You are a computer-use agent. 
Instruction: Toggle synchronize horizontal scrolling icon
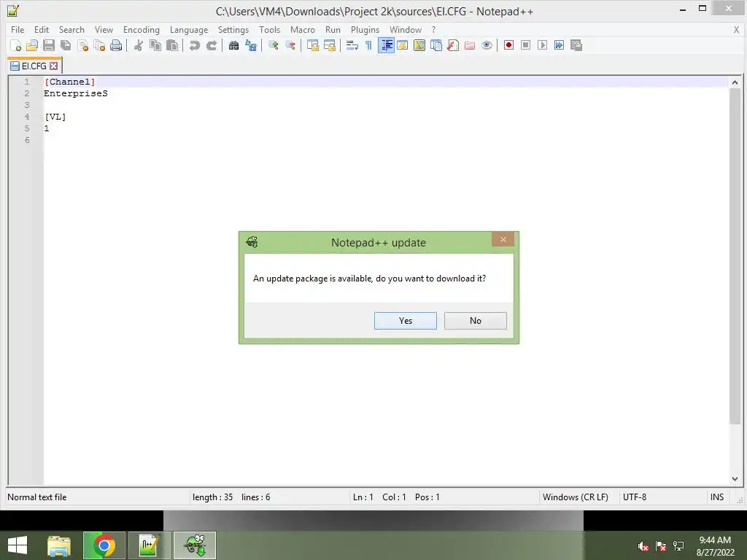point(329,45)
